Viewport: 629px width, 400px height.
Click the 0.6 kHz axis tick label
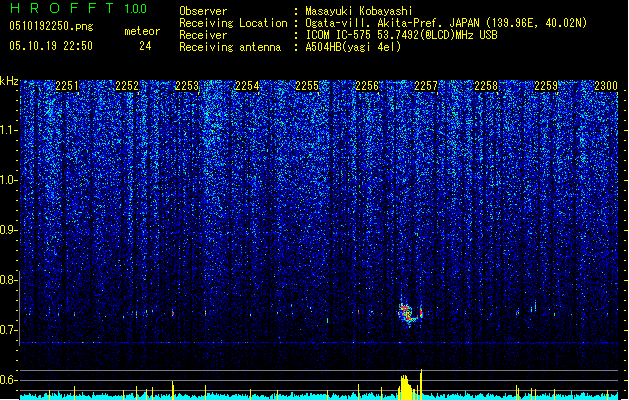[9, 380]
